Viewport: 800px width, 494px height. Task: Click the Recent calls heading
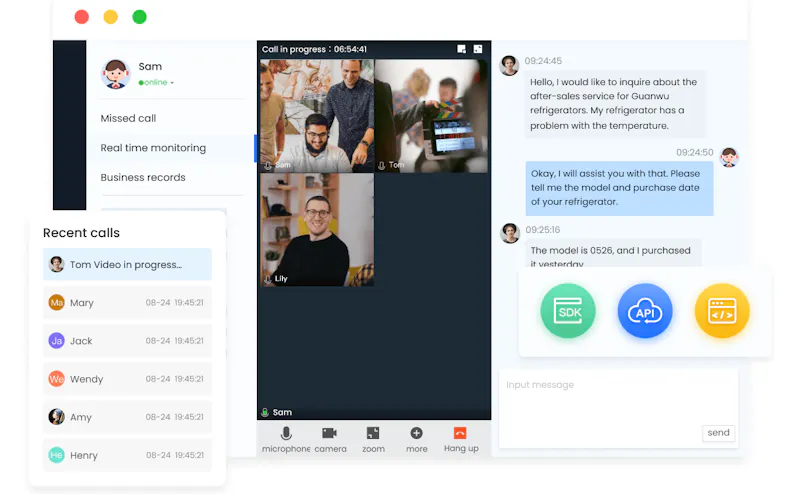[x=82, y=233]
